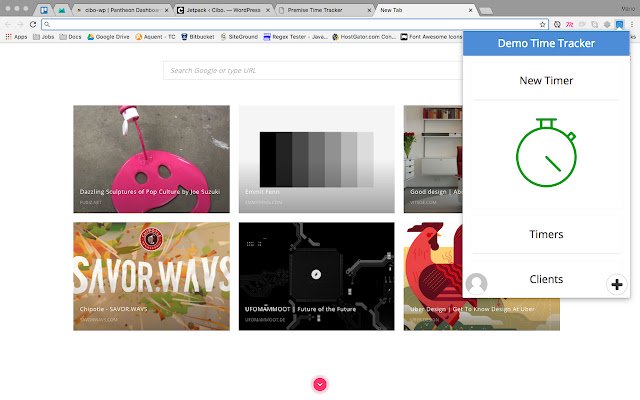Click the Chrome profile name in title bar
This screenshot has width=640, height=400.
pyautogui.click(x=628, y=9)
